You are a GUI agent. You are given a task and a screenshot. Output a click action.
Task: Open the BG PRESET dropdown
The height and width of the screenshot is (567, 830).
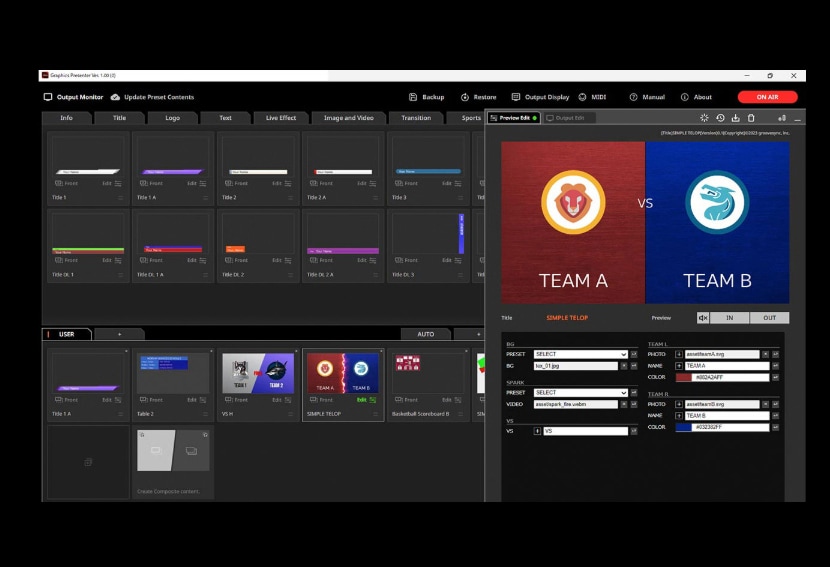coord(580,354)
